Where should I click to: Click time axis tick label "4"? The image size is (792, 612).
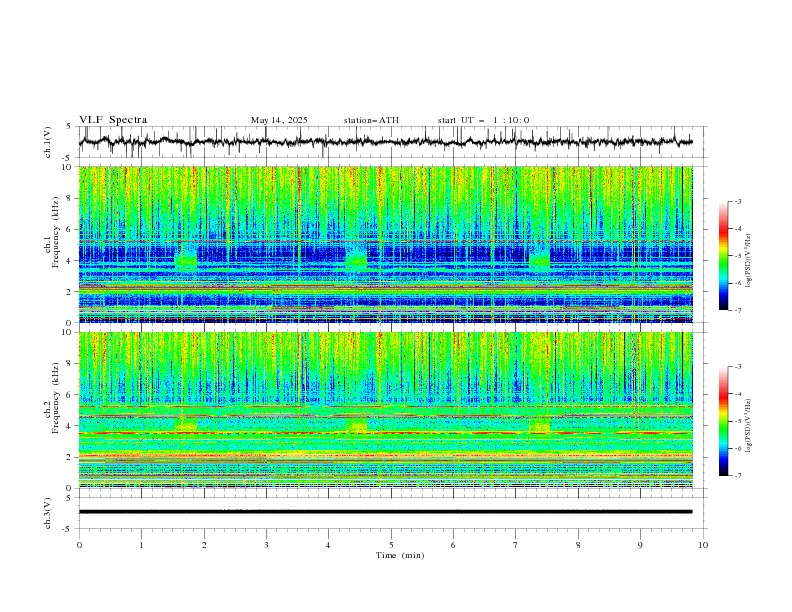coord(328,545)
